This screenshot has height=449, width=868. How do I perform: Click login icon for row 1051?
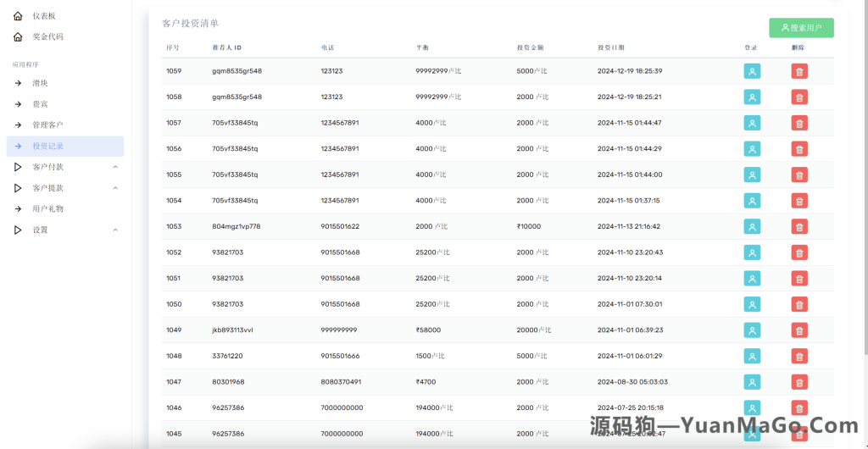click(x=752, y=279)
